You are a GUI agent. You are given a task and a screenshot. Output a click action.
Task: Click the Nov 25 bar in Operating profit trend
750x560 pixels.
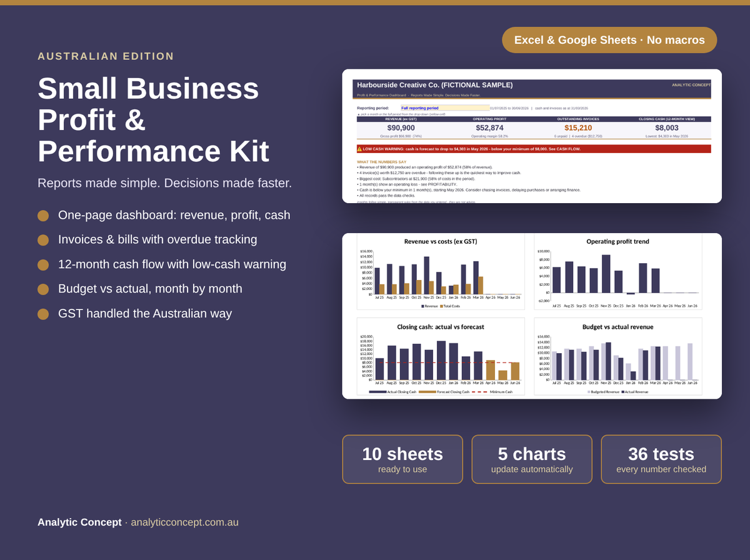[x=606, y=274]
